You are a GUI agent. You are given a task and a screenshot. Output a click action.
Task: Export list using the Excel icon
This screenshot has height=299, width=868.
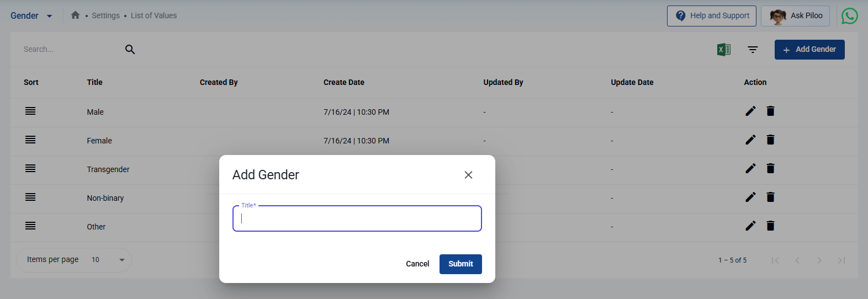pos(724,50)
